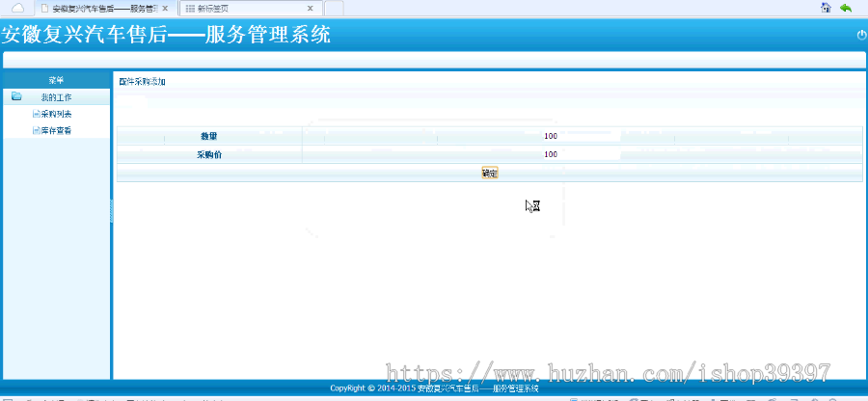Click the browser home icon
868x401 pixels.
[x=826, y=7]
